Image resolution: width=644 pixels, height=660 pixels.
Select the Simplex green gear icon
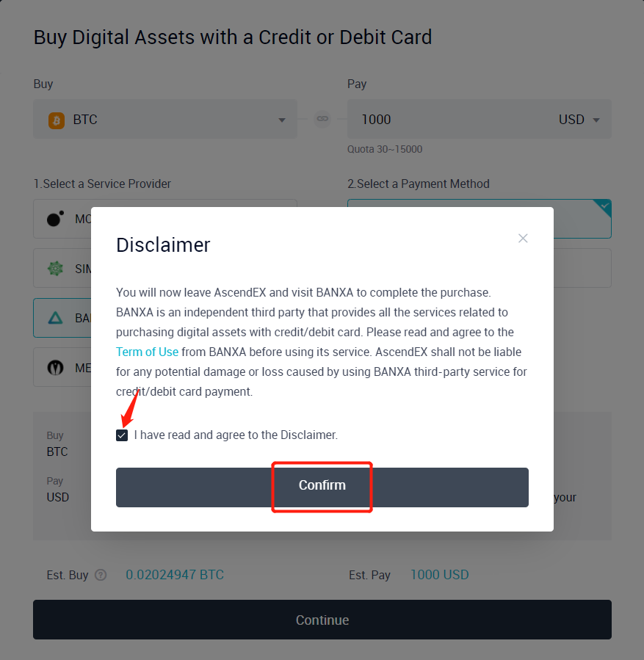[x=55, y=269]
